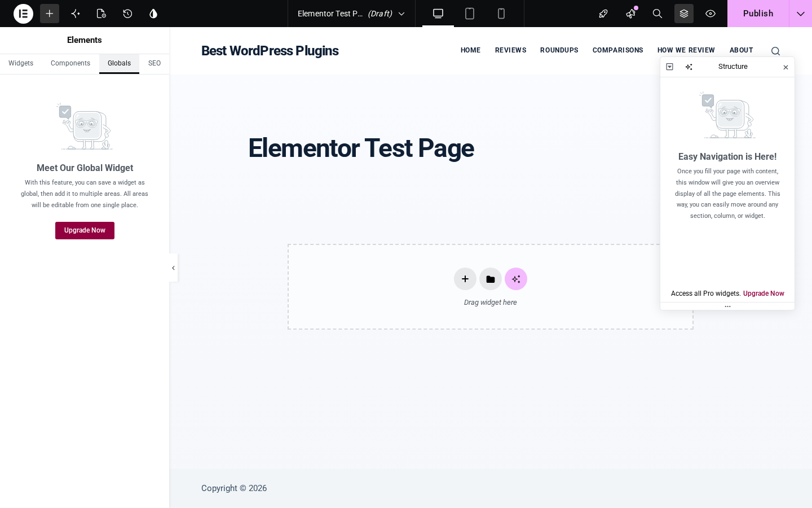Click the Best WordPress Plugins site title
The image size is (812, 508).
point(270,51)
